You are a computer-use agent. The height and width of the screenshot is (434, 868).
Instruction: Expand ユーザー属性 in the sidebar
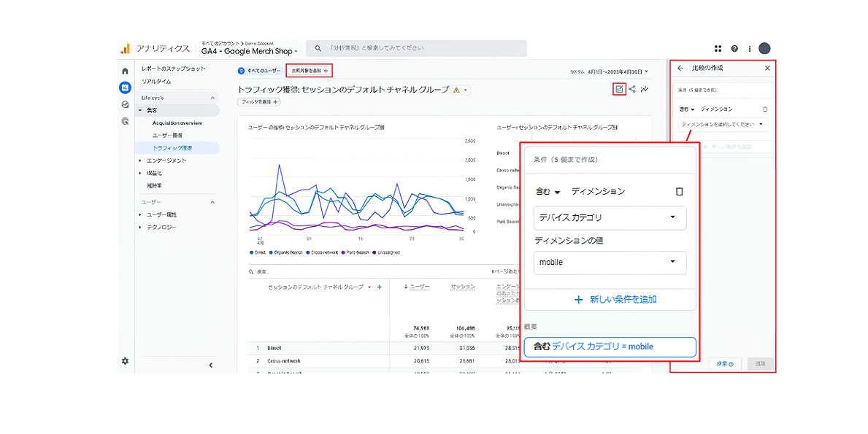coord(140,214)
